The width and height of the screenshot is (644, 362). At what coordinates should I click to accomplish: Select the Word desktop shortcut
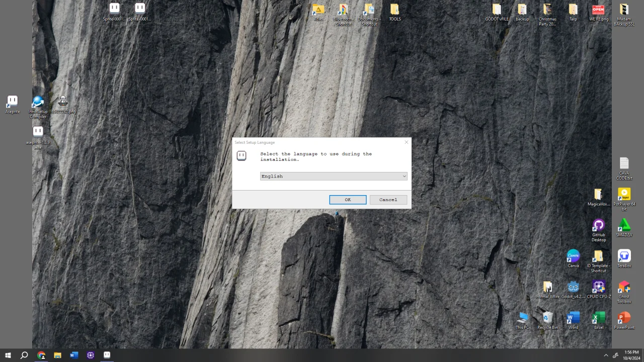coord(573,320)
